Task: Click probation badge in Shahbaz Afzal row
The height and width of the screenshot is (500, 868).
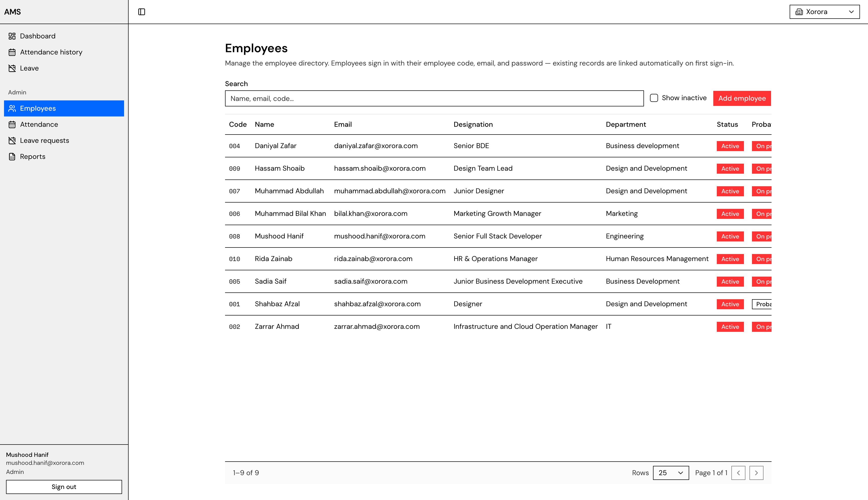Action: coord(762,304)
